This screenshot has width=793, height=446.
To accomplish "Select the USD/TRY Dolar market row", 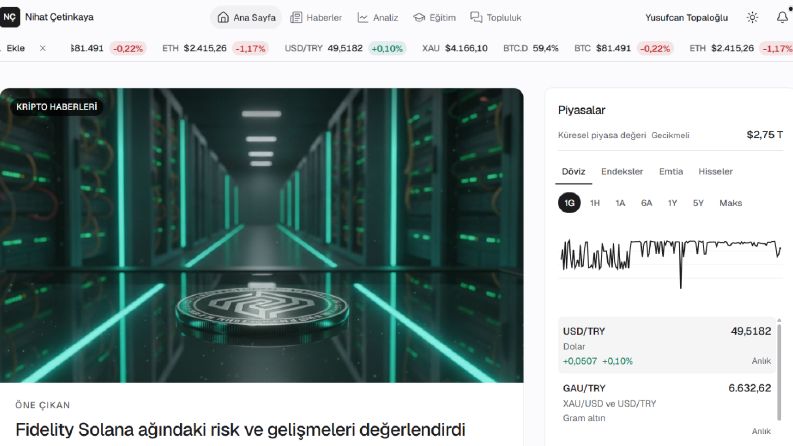I will coord(667,345).
